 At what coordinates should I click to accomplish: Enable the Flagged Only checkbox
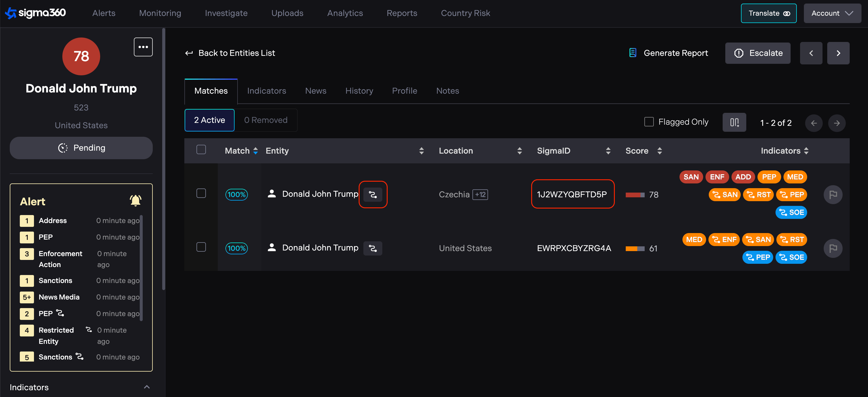[649, 122]
